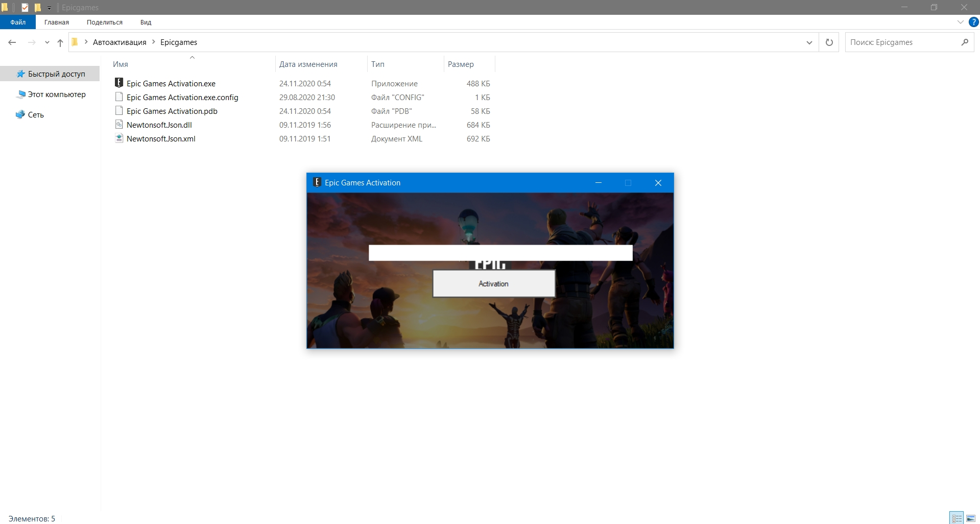This screenshot has width=980, height=524.
Task: Open the Поделиться ribbon tab
Action: point(105,22)
